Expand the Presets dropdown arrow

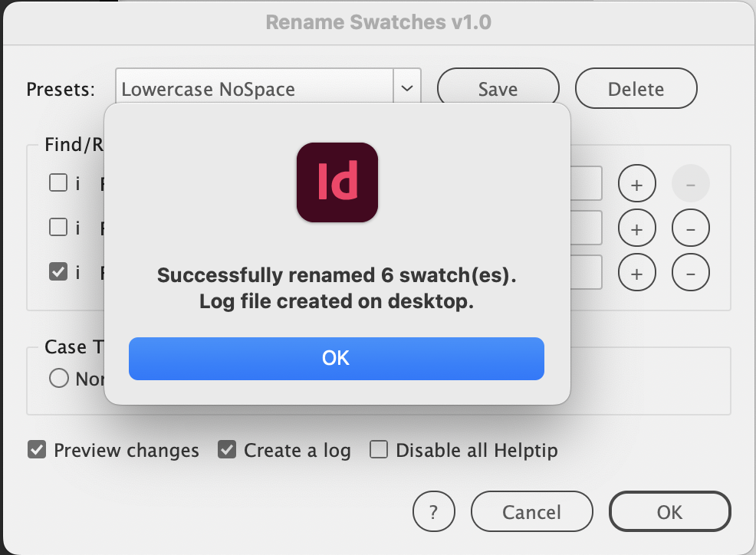(x=407, y=89)
